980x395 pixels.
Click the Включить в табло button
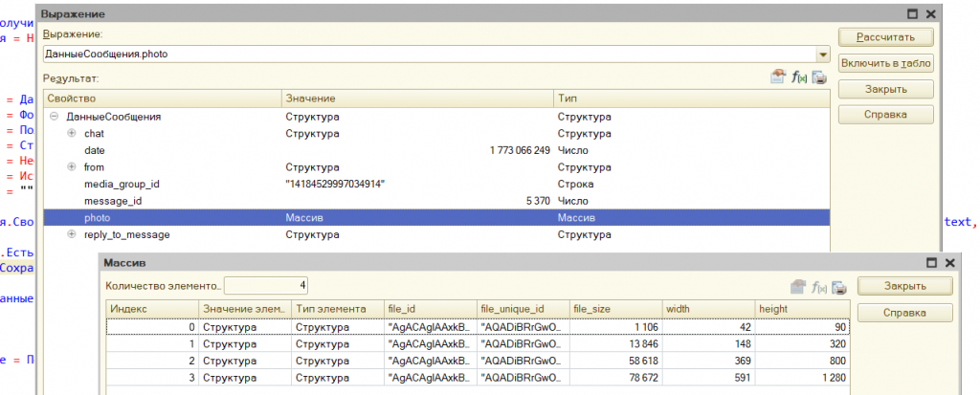click(x=885, y=64)
